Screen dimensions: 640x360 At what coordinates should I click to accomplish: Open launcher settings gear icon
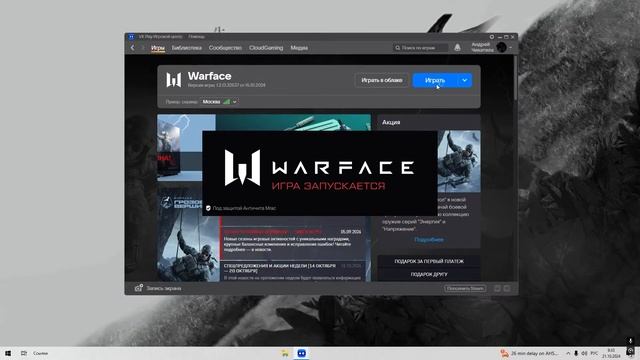[x=492, y=37]
